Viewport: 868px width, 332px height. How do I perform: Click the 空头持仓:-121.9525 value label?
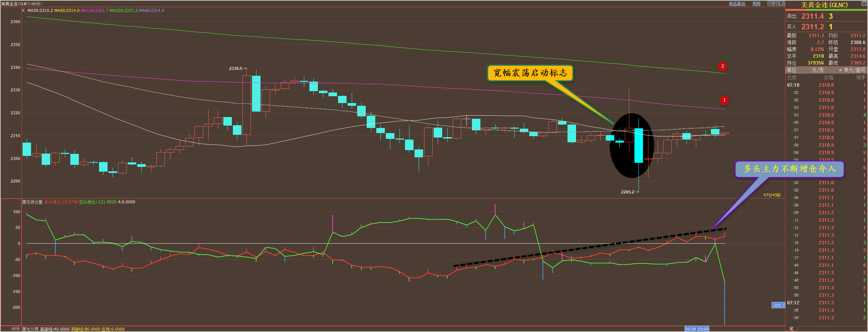coord(98,202)
